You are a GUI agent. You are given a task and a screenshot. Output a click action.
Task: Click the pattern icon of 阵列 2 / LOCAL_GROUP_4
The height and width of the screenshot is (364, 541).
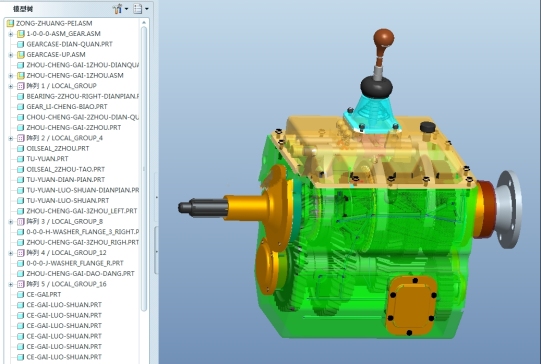[x=21, y=138]
